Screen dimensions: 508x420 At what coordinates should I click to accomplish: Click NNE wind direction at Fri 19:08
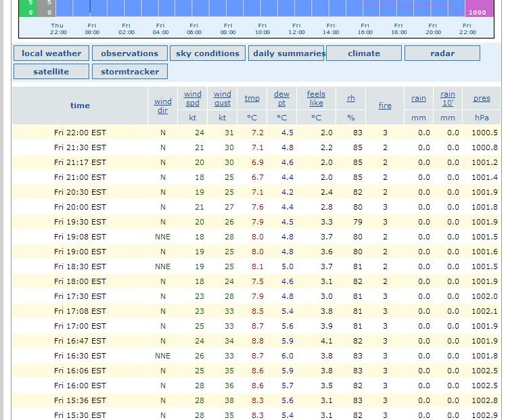coord(162,237)
